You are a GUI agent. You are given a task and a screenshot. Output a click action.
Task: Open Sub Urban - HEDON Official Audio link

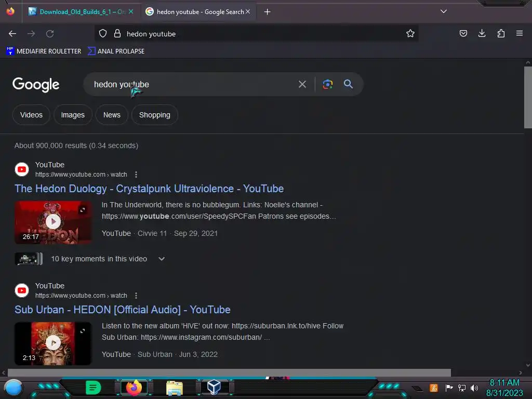pos(123,310)
